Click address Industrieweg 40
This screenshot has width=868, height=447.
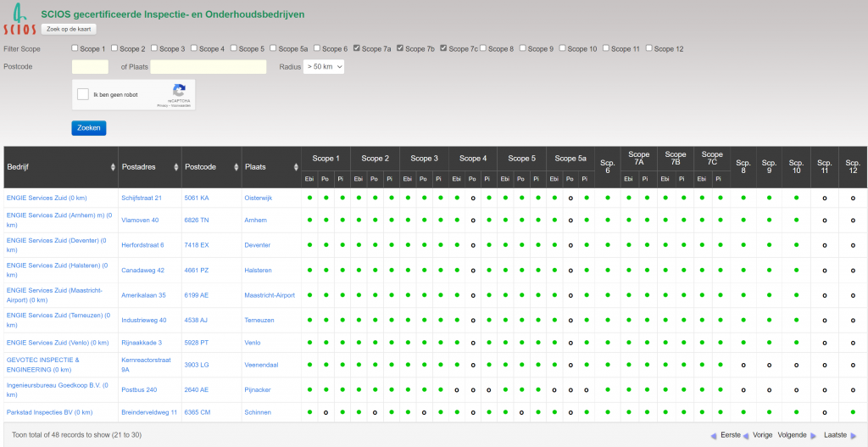tap(144, 320)
